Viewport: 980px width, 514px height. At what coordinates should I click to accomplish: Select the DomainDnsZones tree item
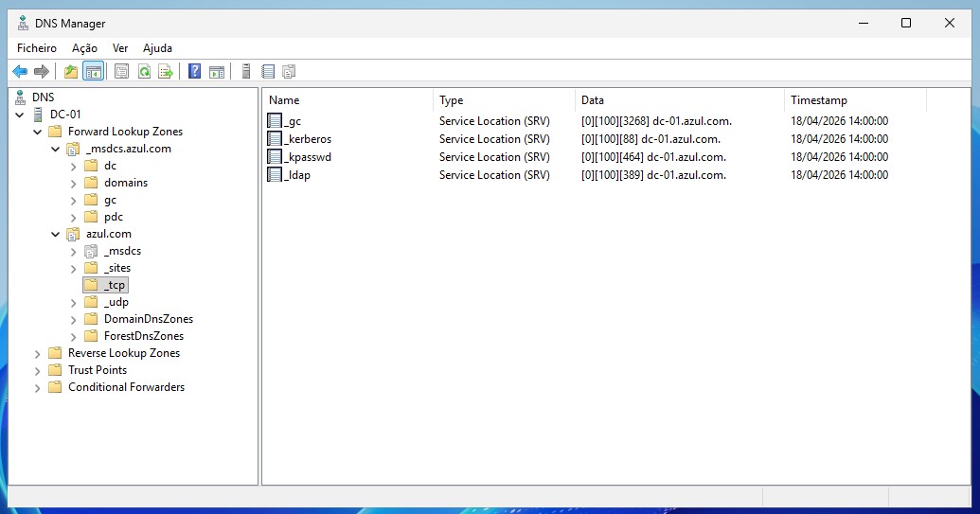pyautogui.click(x=149, y=318)
